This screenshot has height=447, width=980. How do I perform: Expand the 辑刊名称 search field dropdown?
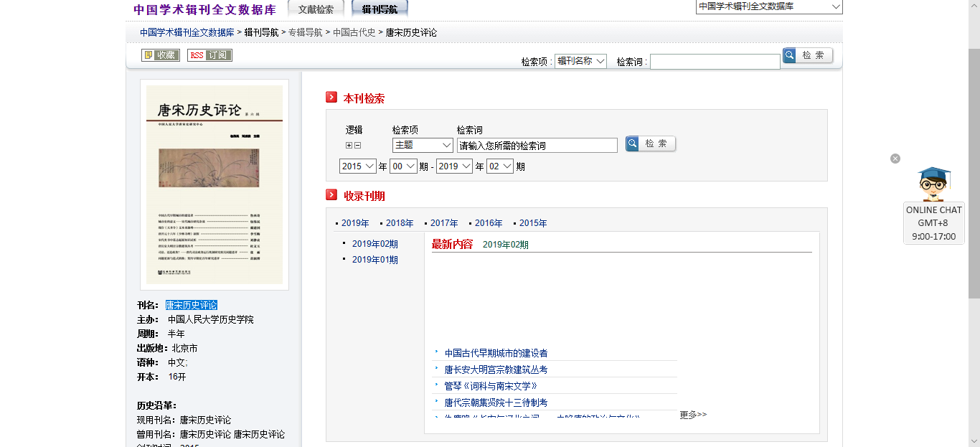click(x=580, y=61)
